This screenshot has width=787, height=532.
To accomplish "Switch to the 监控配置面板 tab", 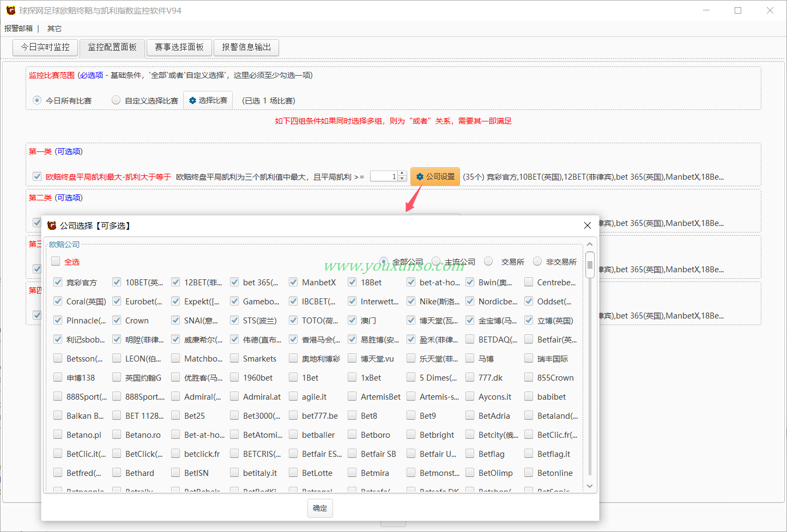I will (x=112, y=48).
